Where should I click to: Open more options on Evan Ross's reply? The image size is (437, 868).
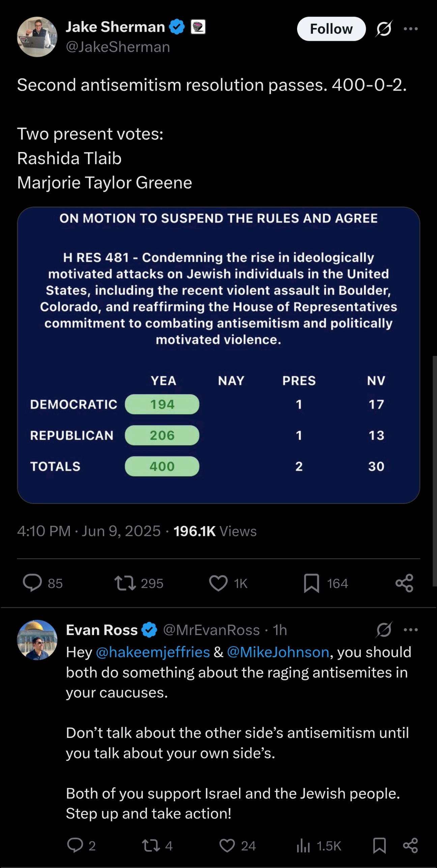pyautogui.click(x=411, y=630)
